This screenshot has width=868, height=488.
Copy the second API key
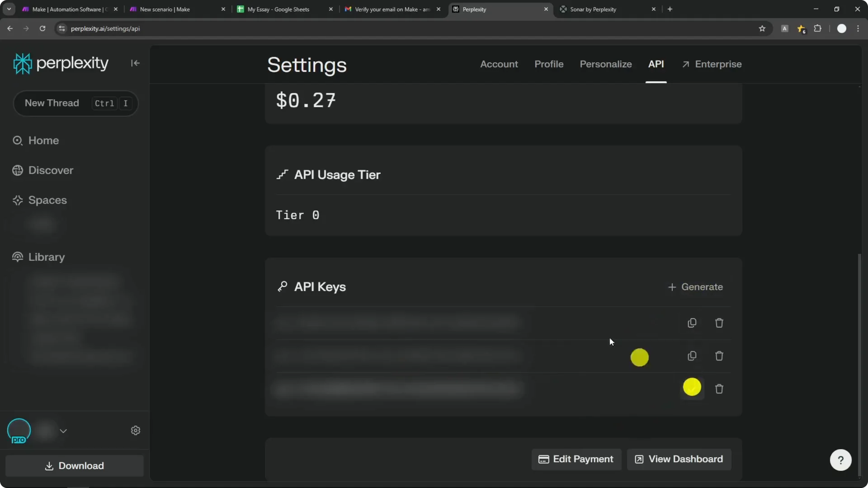tap(692, 356)
